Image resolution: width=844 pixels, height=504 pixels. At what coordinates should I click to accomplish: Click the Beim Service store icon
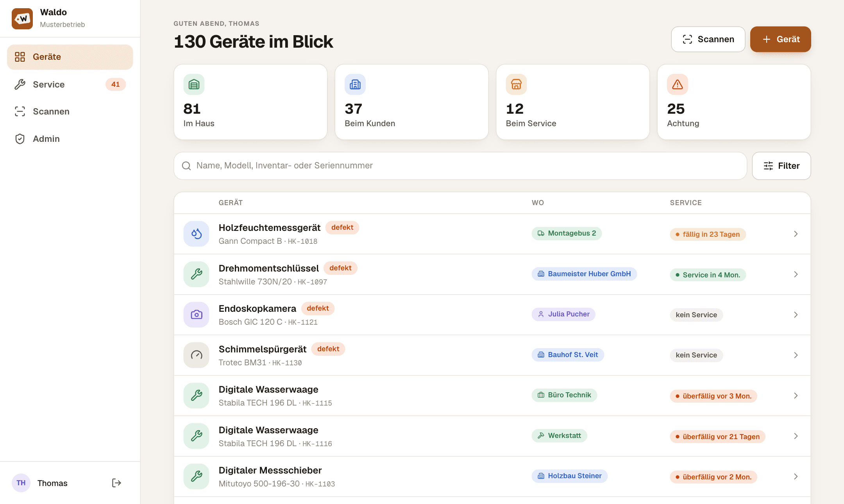pyautogui.click(x=516, y=84)
